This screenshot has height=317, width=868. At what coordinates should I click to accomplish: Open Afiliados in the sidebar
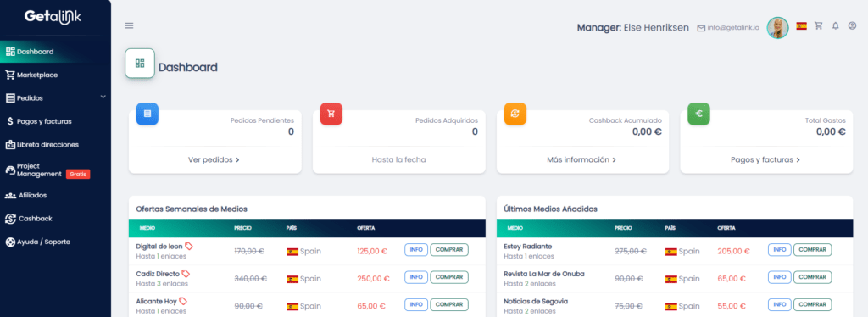55,195
